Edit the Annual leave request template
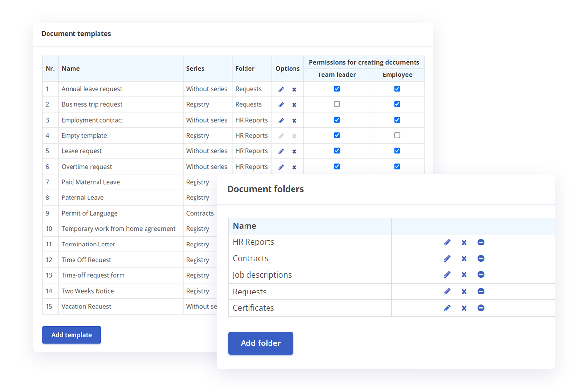The height and width of the screenshot is (392, 588). (x=281, y=89)
